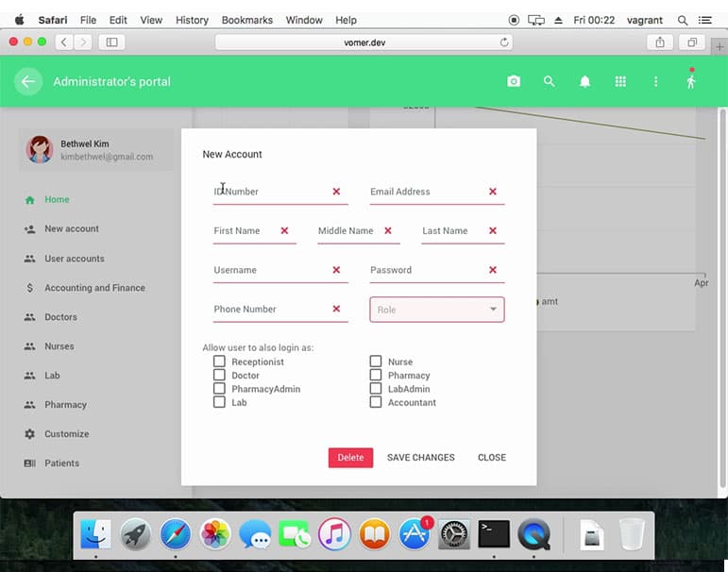This screenshot has height=572, width=728.
Task: Open Safari History menu
Action: pos(192,20)
